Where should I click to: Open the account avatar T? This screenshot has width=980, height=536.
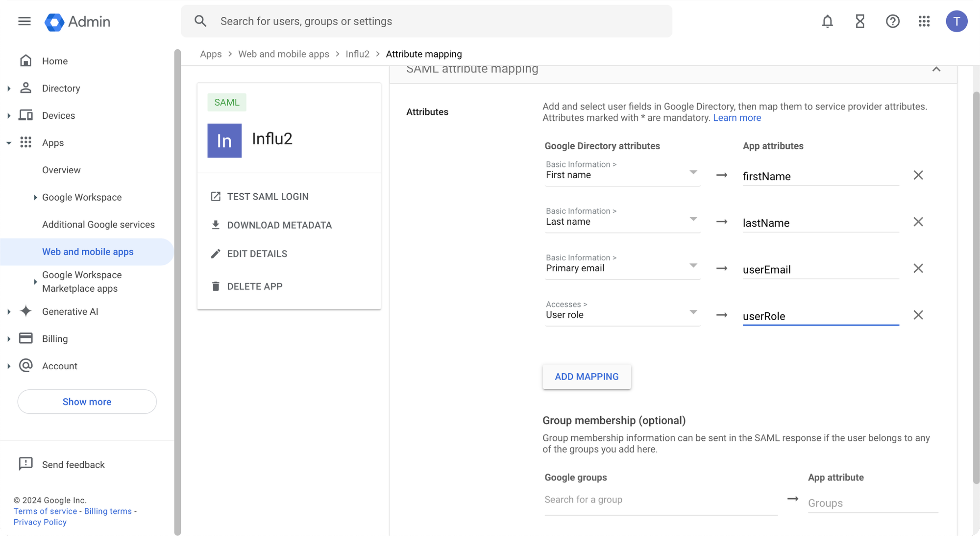(957, 21)
